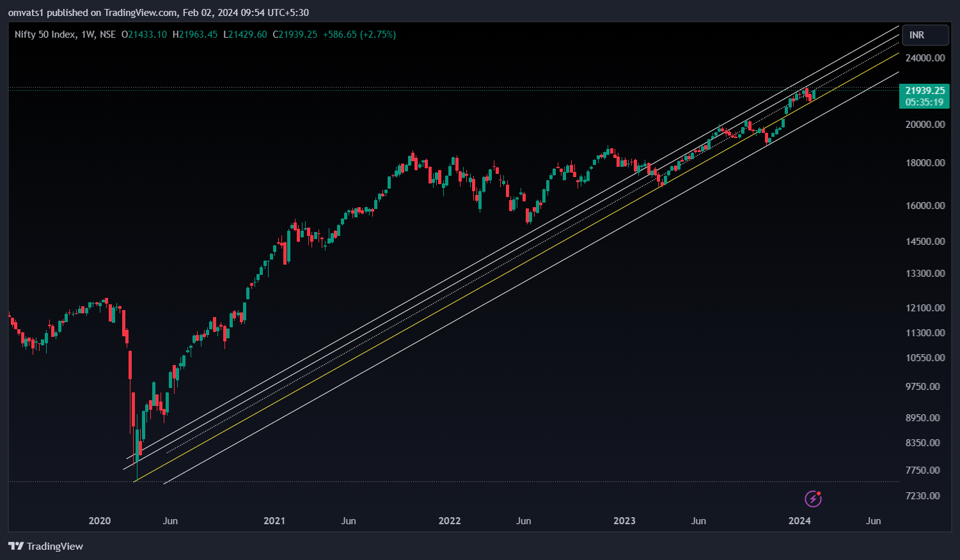
Task: Click the countdown timer 05:35:19
Action: [925, 102]
